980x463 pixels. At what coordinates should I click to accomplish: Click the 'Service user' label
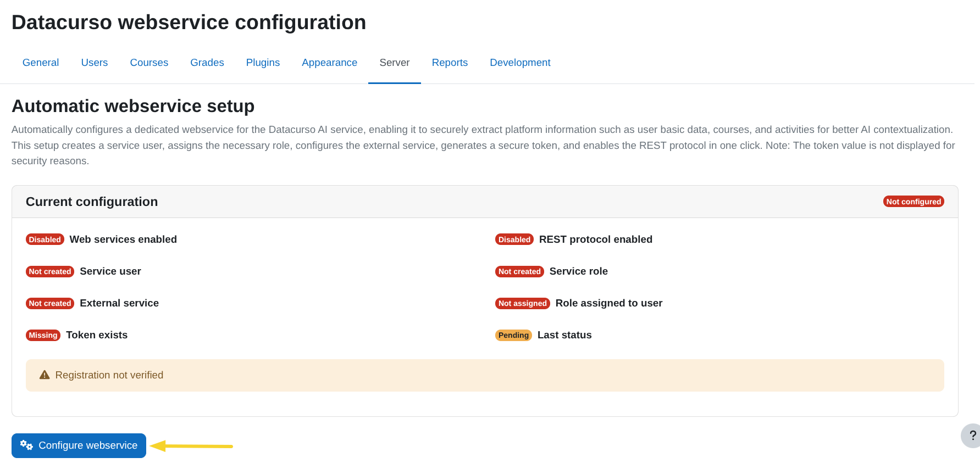pyautogui.click(x=110, y=271)
